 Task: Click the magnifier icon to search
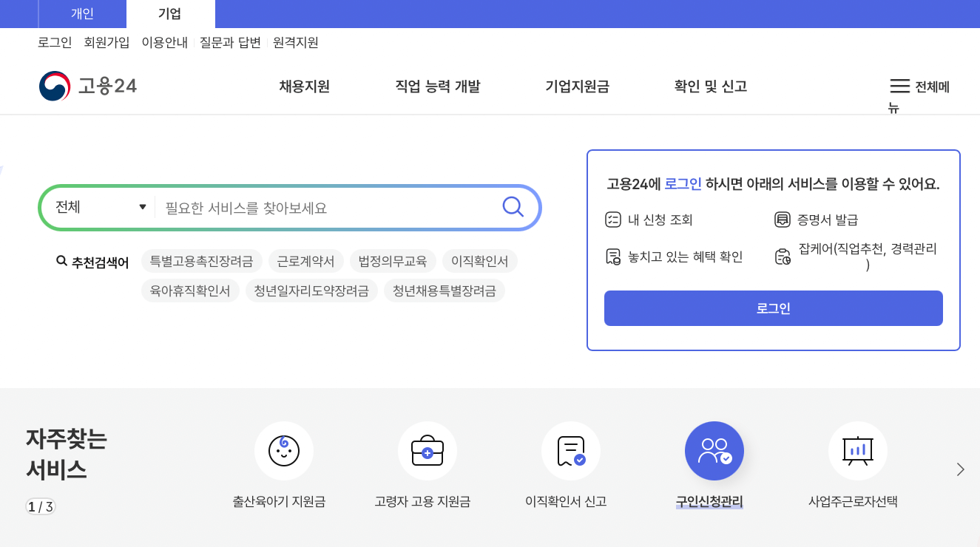[x=513, y=207]
